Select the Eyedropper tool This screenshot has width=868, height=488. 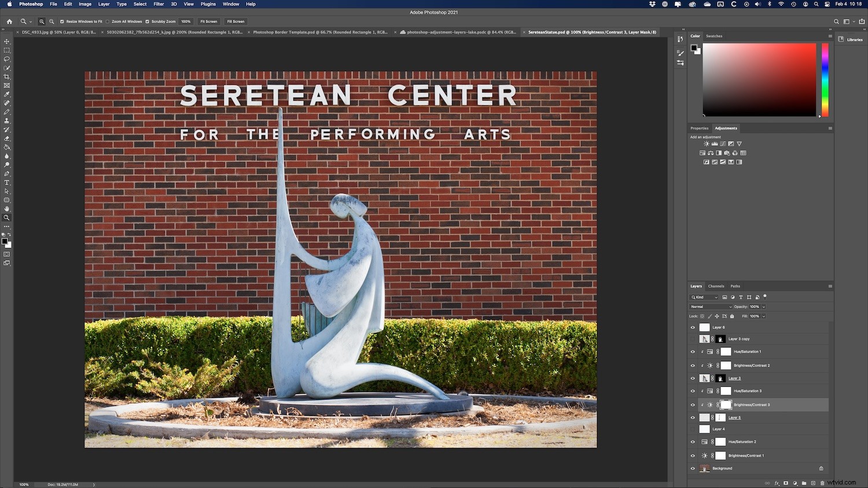pyautogui.click(x=7, y=94)
